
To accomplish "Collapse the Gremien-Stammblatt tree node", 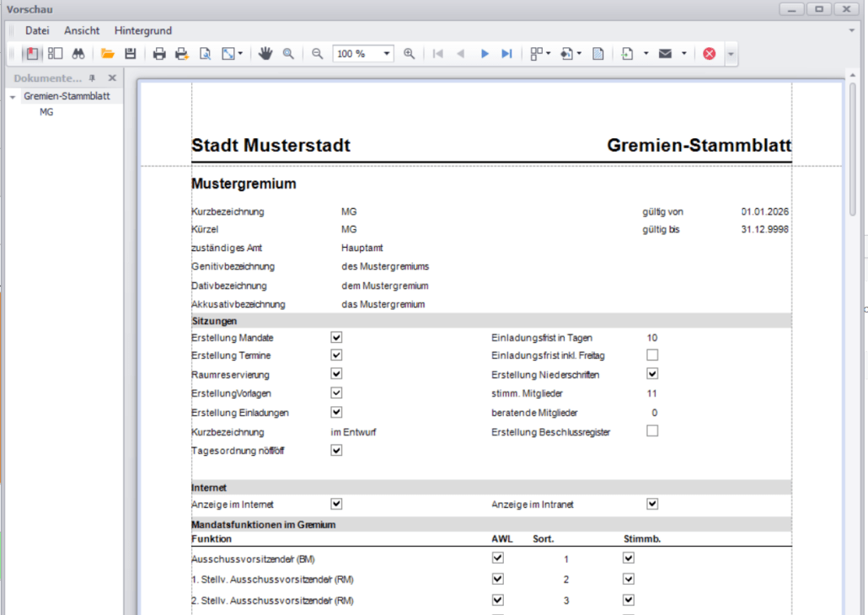I will [13, 97].
